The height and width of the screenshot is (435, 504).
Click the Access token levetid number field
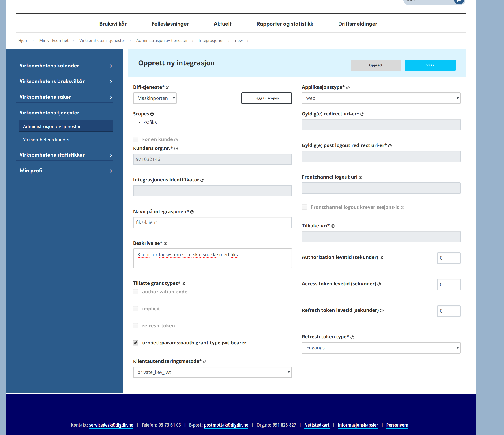[x=449, y=284]
